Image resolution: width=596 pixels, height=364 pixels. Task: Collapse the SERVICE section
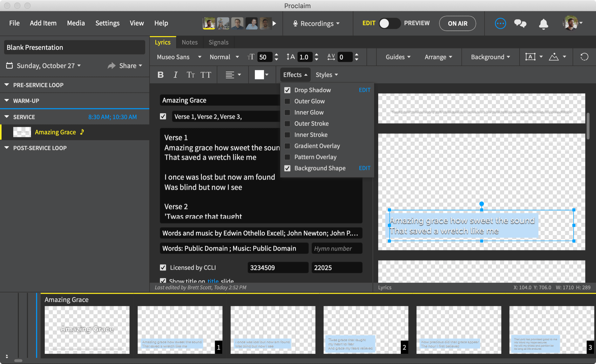click(7, 117)
